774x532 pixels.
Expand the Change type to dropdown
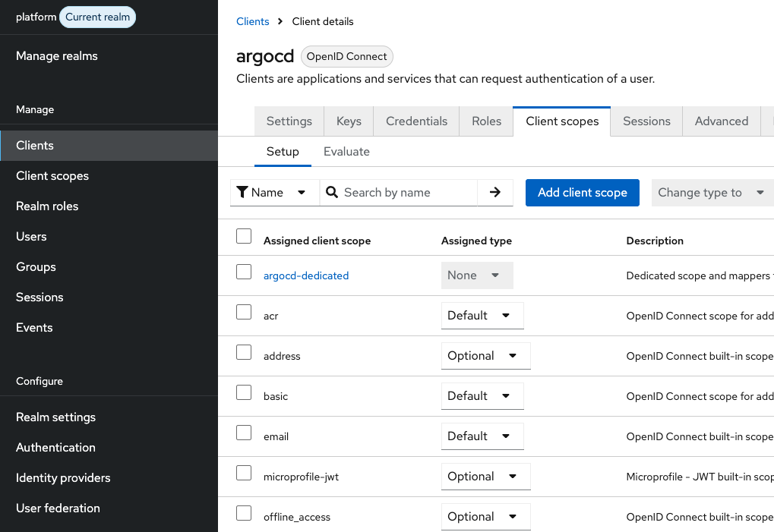coord(711,193)
